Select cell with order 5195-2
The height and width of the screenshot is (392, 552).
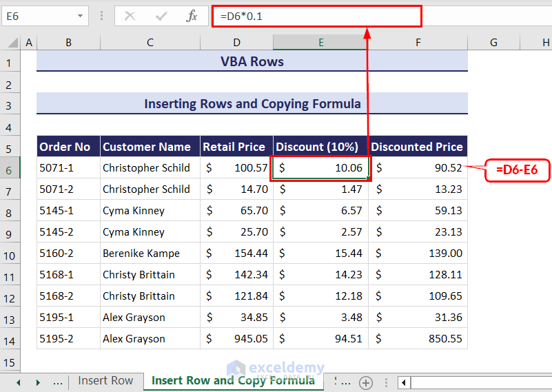tap(69, 338)
